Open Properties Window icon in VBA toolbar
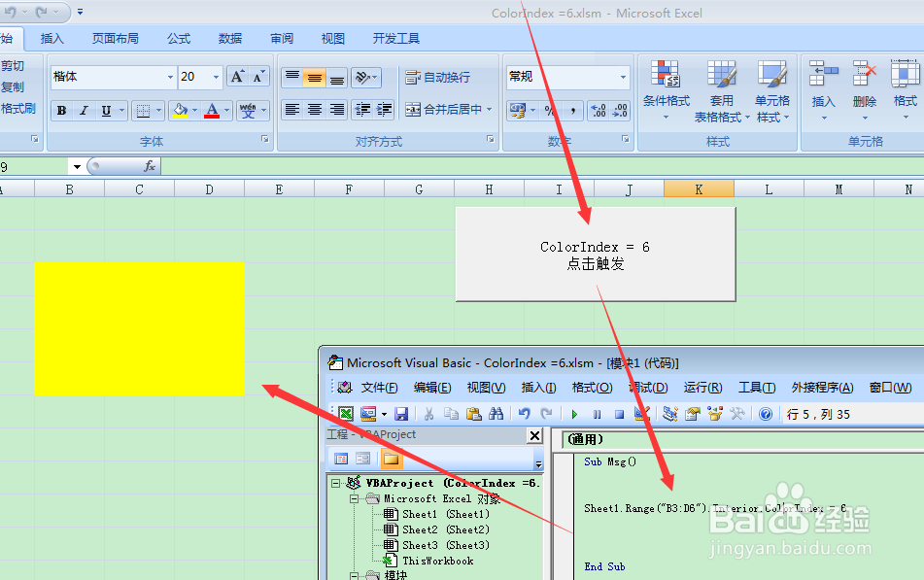The image size is (924, 580). [693, 414]
